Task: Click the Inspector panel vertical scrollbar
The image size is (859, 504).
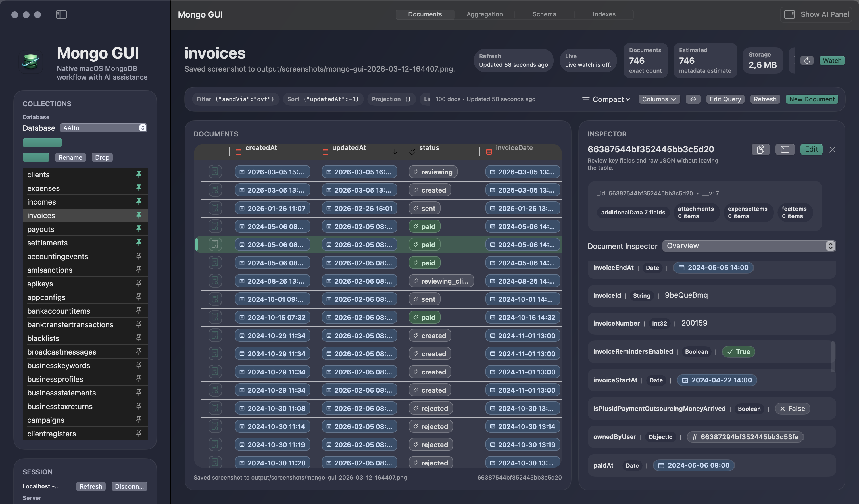Action: point(833,357)
